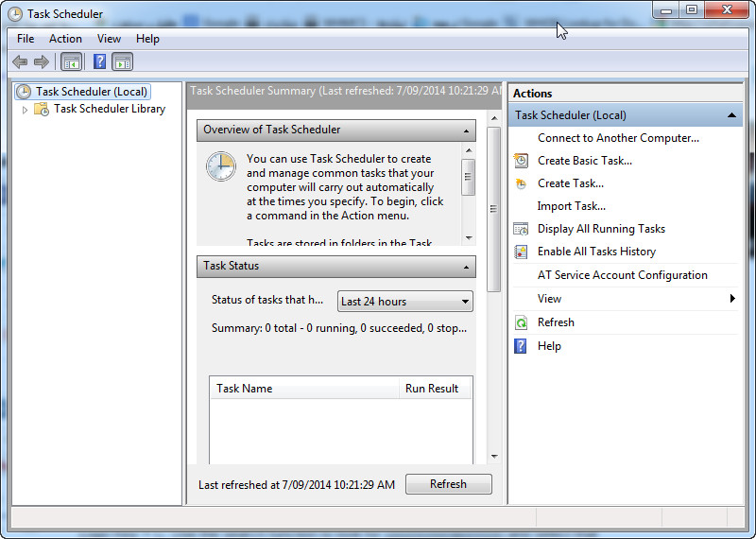Click Overview text scroll-down arrow
756x539 pixels.
point(468,238)
